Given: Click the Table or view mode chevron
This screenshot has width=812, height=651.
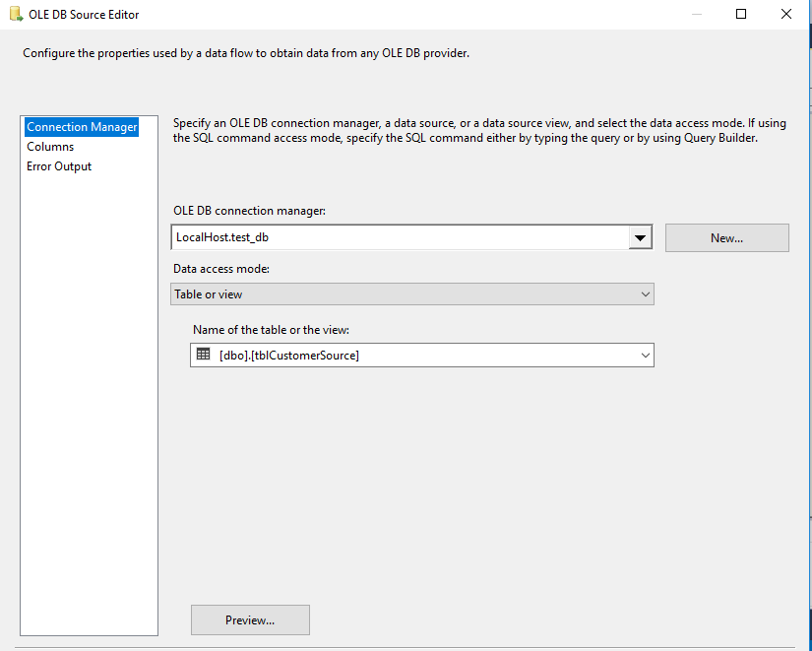Looking at the screenshot, I should pos(646,293).
